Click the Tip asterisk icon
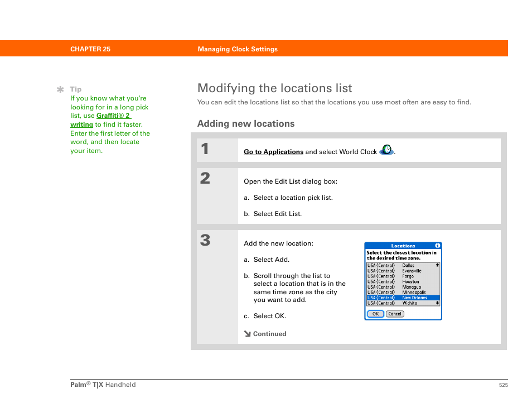 (60, 89)
